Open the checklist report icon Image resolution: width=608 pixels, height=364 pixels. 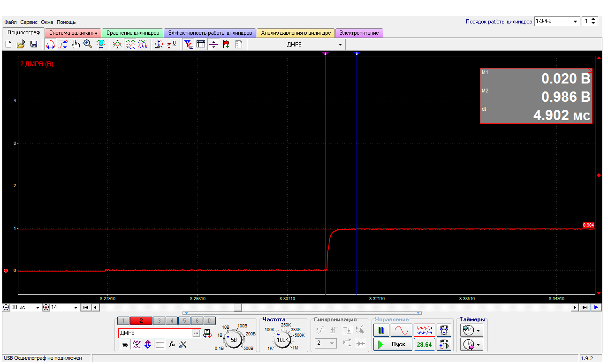click(239, 44)
